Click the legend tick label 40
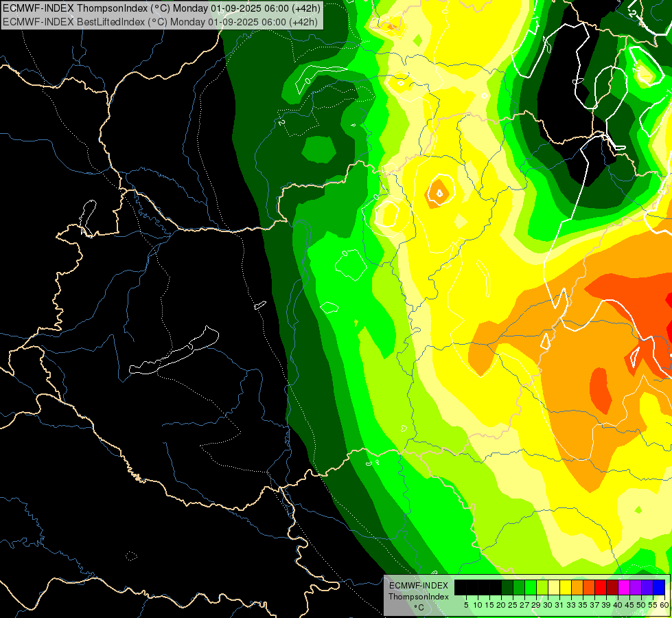The height and width of the screenshot is (618, 672). pyautogui.click(x=618, y=605)
